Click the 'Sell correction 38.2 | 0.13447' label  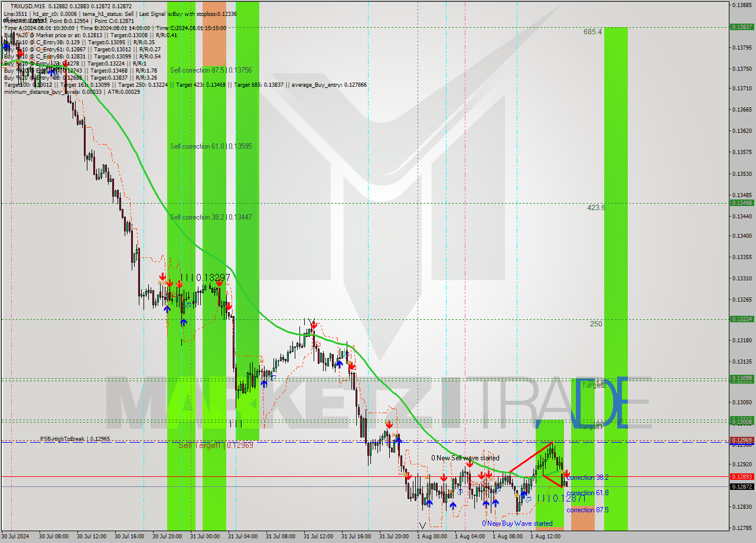(x=211, y=217)
